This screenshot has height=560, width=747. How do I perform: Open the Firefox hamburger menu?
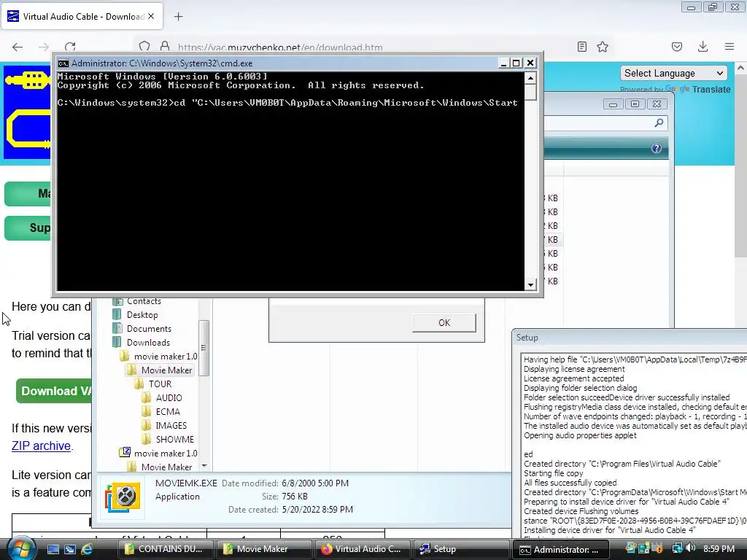(729, 47)
